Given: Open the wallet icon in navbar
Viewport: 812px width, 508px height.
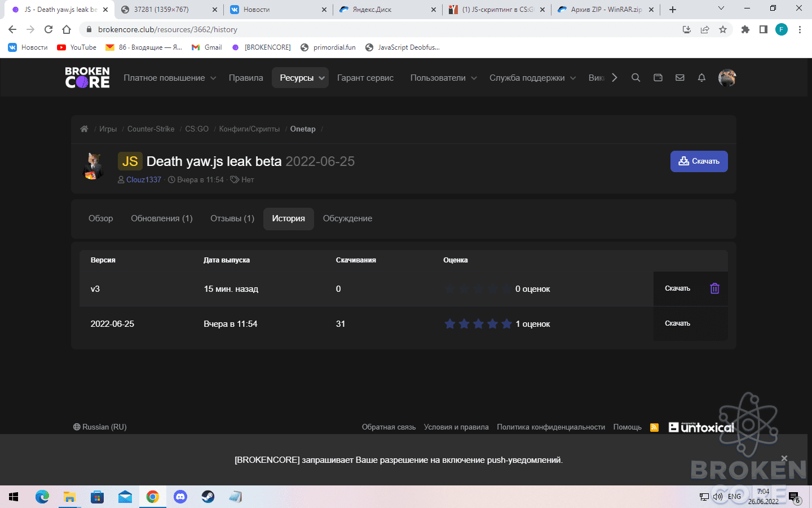Looking at the screenshot, I should pos(657,78).
